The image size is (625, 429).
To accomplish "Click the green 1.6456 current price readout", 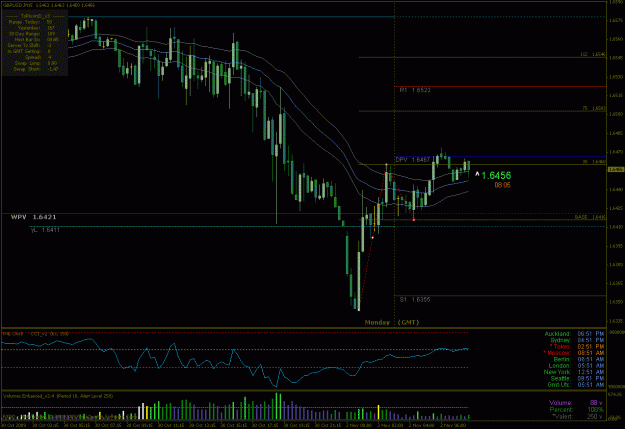I will [496, 175].
